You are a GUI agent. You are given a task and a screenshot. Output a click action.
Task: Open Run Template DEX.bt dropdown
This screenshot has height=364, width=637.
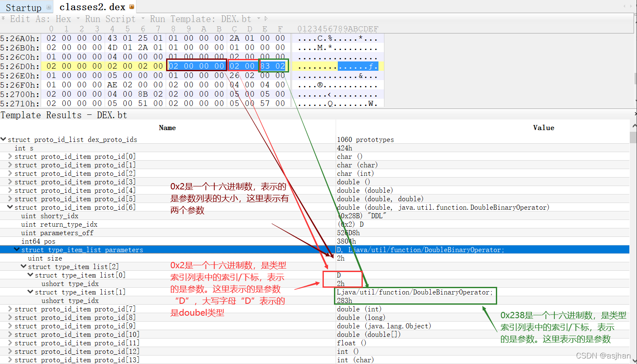[259, 19]
